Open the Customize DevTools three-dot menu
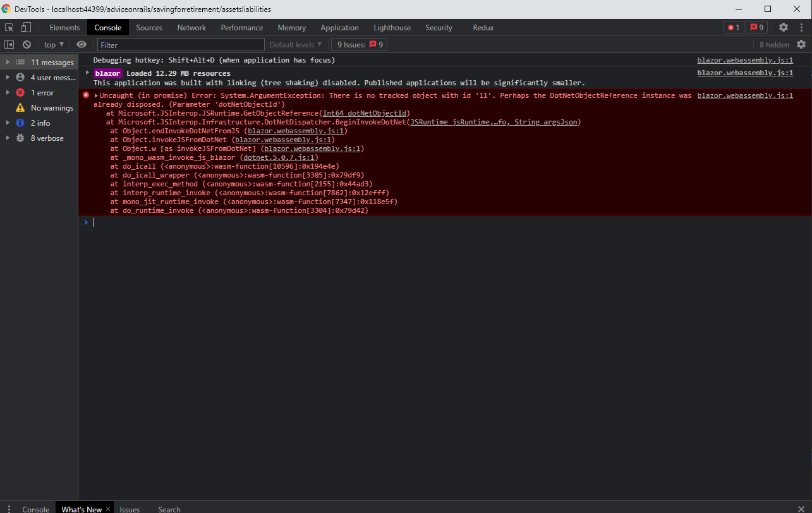The image size is (812, 513). 801,27
